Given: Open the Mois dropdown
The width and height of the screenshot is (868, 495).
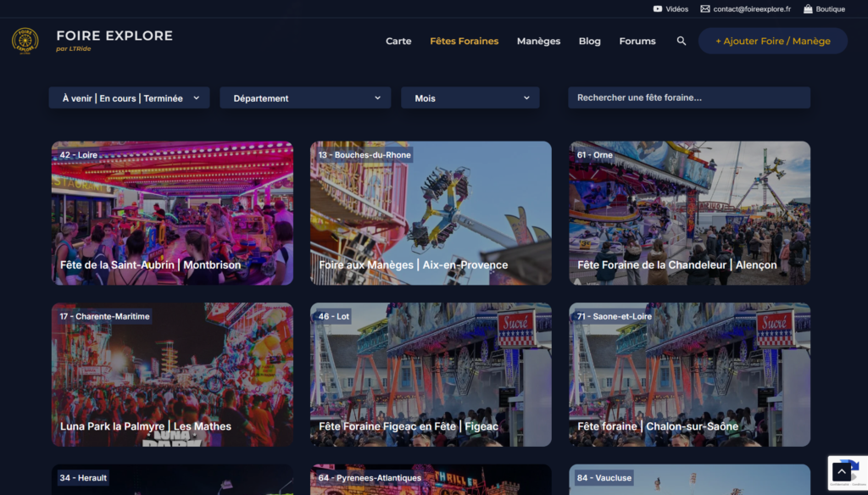Looking at the screenshot, I should coord(470,97).
